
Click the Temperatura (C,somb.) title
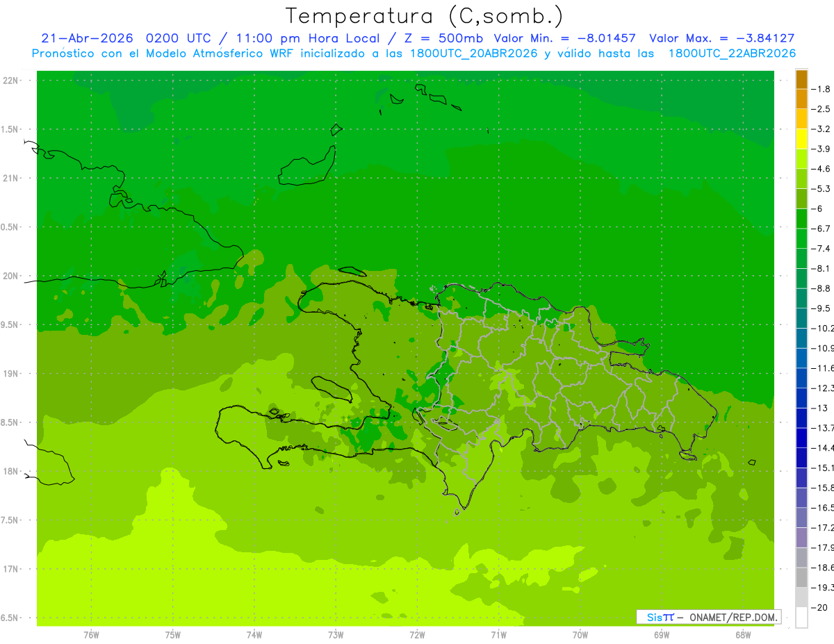pos(425,15)
